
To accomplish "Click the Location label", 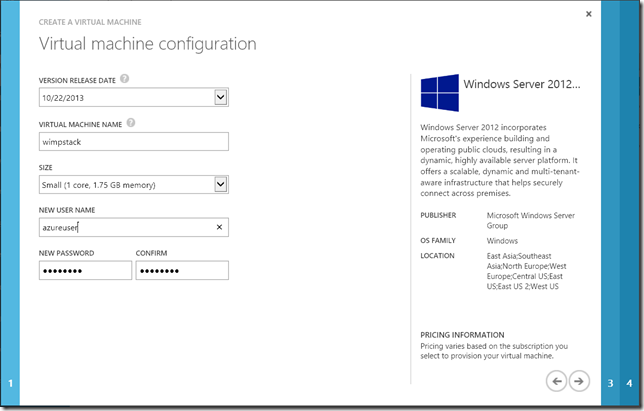I will 437,255.
